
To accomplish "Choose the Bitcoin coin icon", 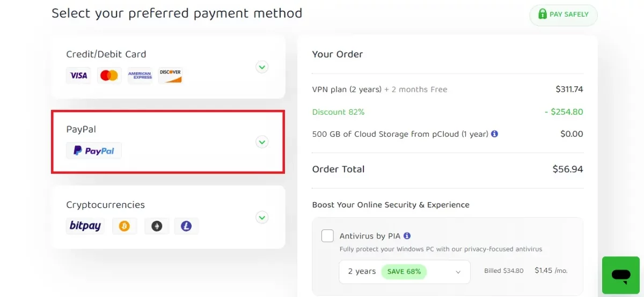I will [125, 226].
